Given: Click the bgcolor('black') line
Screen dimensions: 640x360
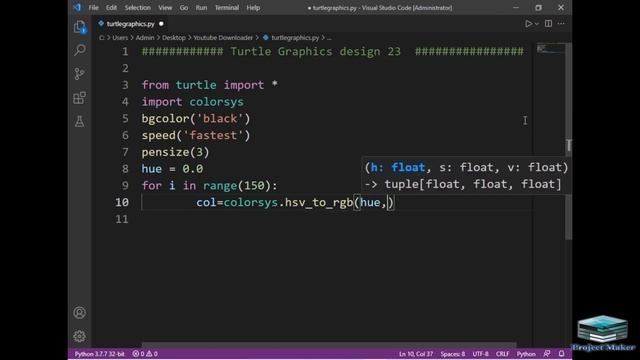Looking at the screenshot, I should click(196, 119).
